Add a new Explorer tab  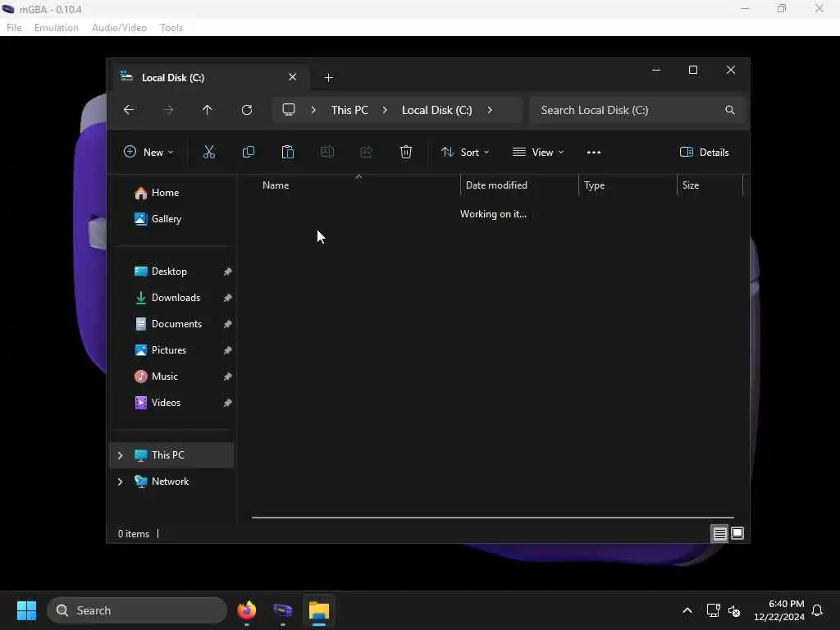328,78
